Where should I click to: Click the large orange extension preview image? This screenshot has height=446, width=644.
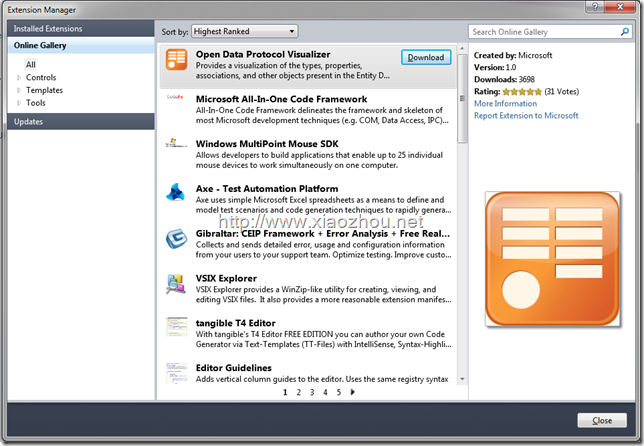[x=552, y=259]
